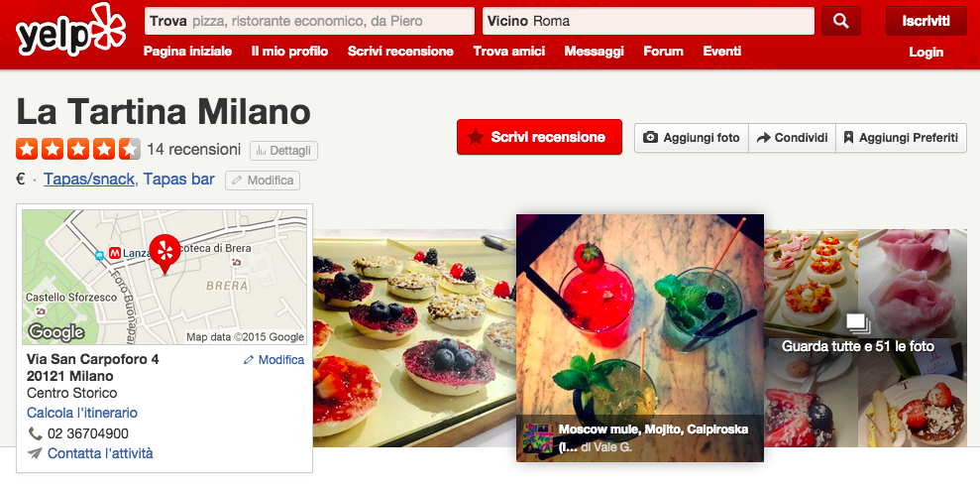Click Modifica next to Tapas bar categories
This screenshot has height=490, width=980.
click(263, 181)
